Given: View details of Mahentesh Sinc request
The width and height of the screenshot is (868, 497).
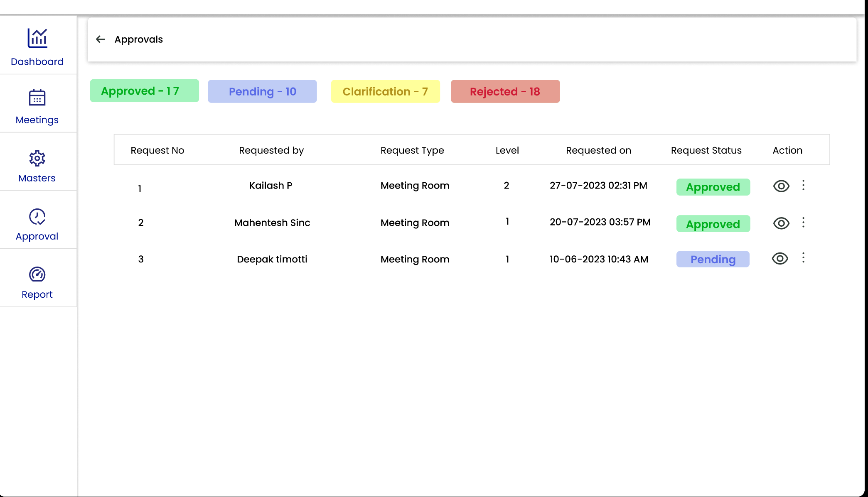Looking at the screenshot, I should coord(780,222).
